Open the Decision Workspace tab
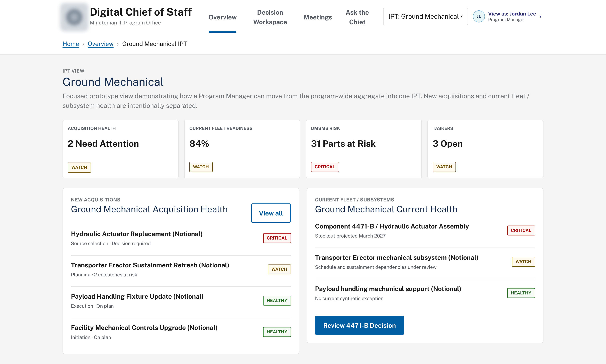Screen dimensions: 606x364 pos(270,17)
